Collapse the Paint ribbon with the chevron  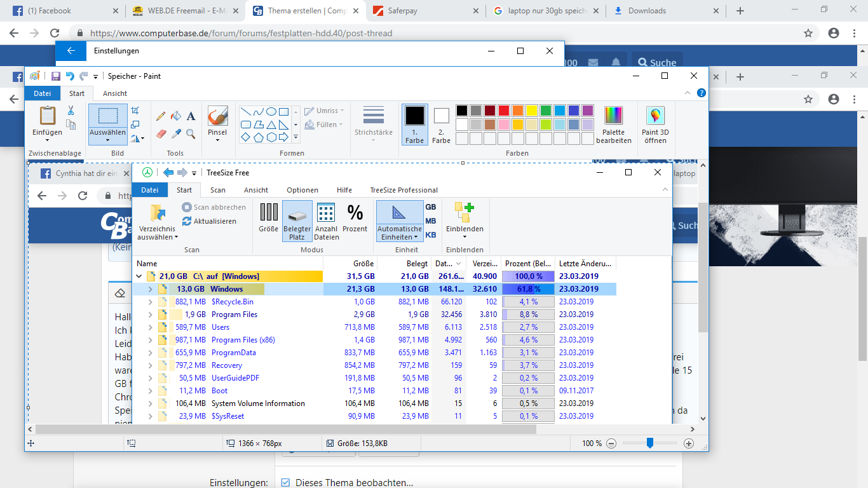click(689, 93)
